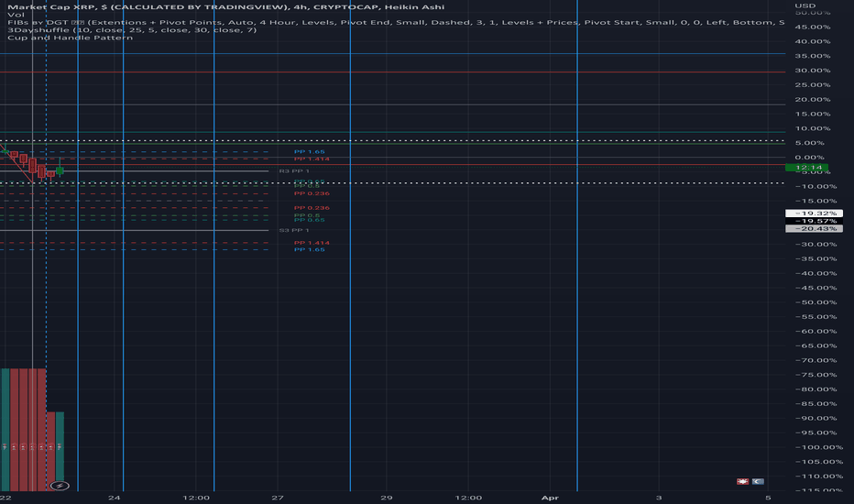Click the 45.00% value on the price scale

click(x=813, y=27)
